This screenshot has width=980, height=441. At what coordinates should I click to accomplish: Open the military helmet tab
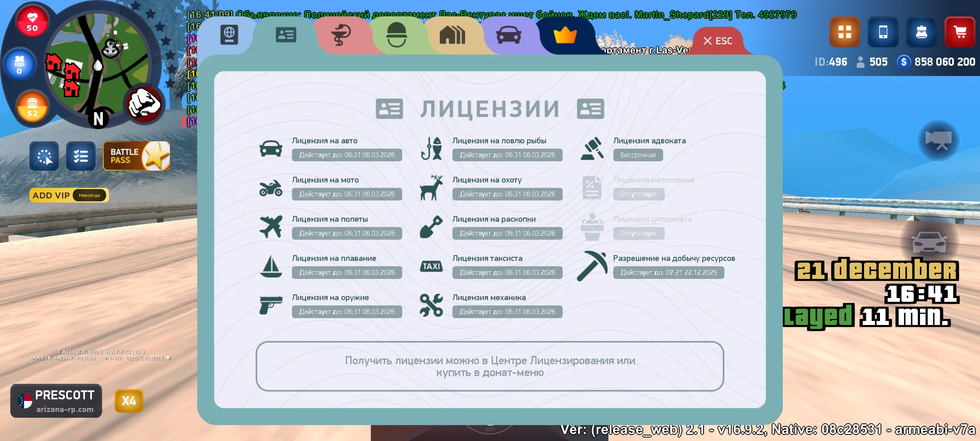pos(396,35)
